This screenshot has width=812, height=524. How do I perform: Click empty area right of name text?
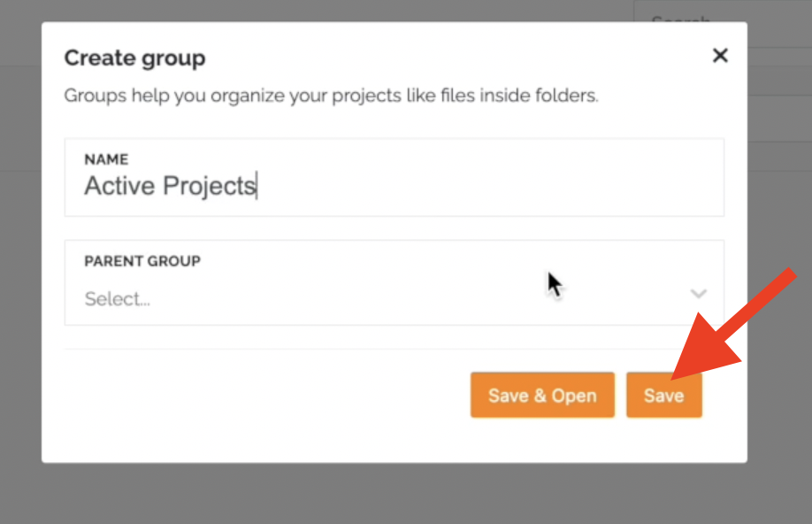(486, 186)
